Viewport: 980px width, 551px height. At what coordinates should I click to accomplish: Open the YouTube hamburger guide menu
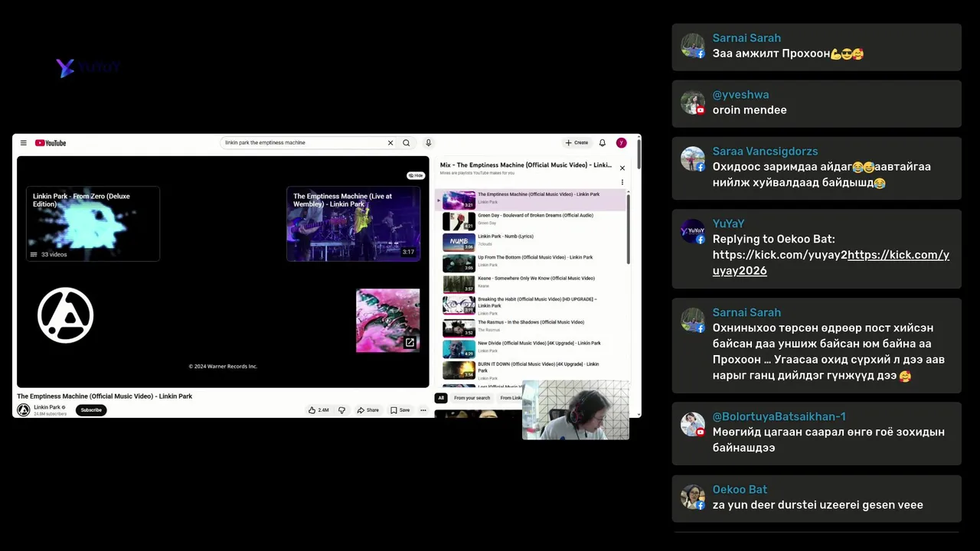pyautogui.click(x=24, y=143)
